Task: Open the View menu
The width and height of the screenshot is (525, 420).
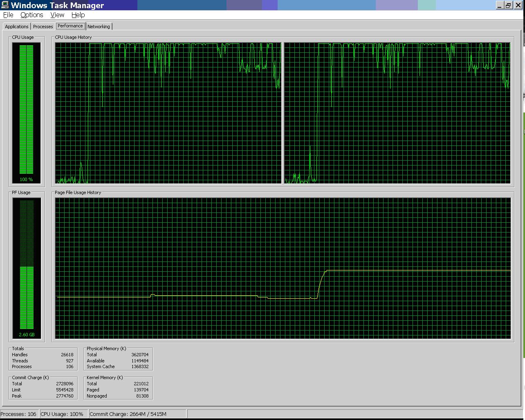Action: click(57, 15)
